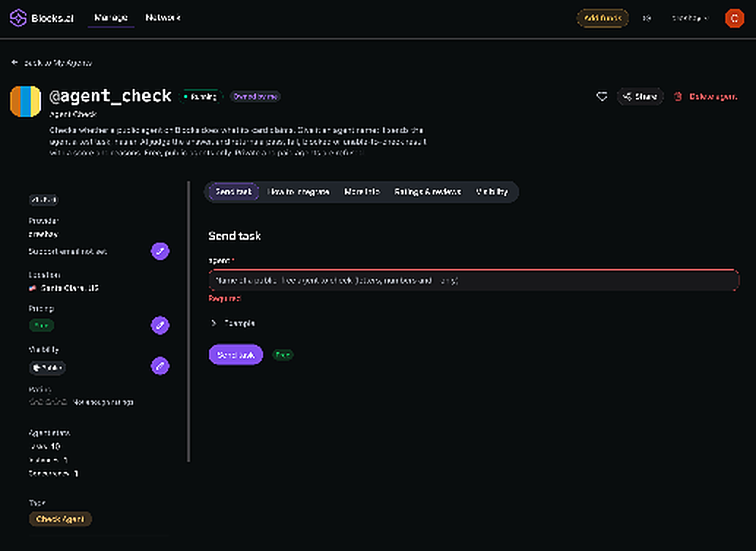Click the US flag icon

click(33, 288)
